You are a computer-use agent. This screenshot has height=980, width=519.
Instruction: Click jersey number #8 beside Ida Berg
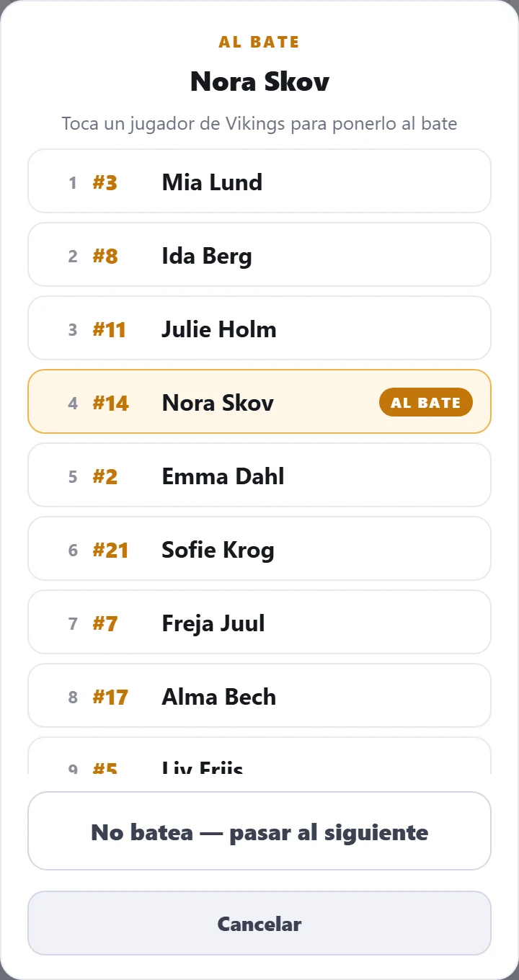(105, 256)
